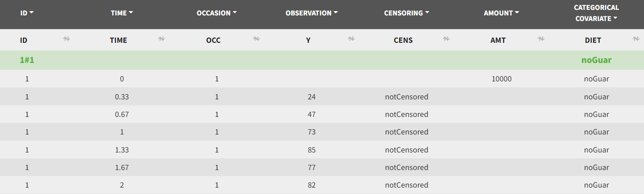Viewport: 644px width, 194px height.
Task: Open the TIME column type dropdown
Action: click(x=122, y=13)
